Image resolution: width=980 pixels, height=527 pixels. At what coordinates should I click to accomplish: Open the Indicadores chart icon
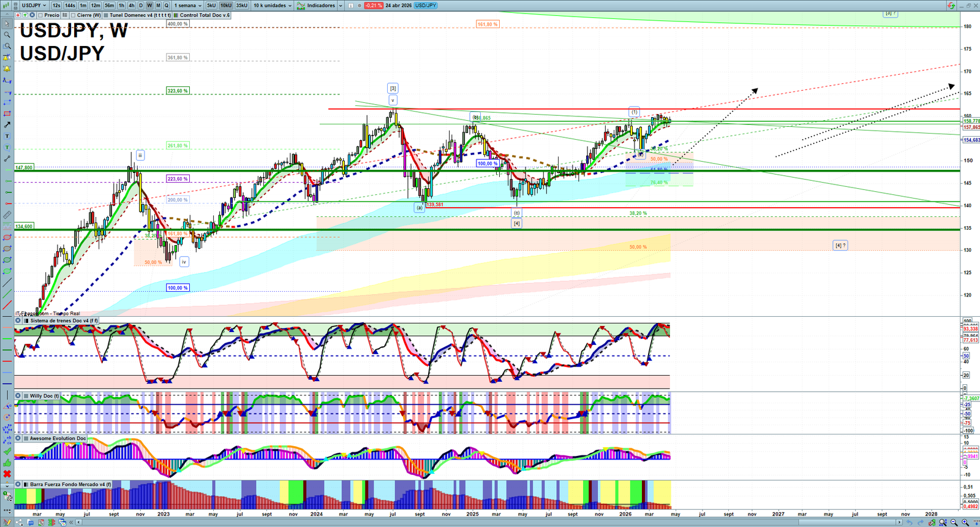[x=301, y=6]
